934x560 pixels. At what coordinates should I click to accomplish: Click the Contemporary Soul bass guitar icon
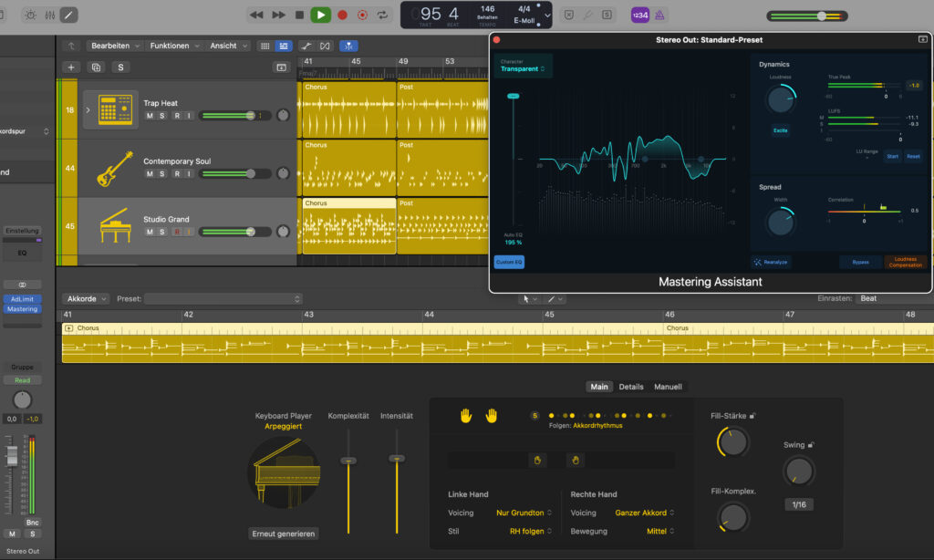click(114, 168)
